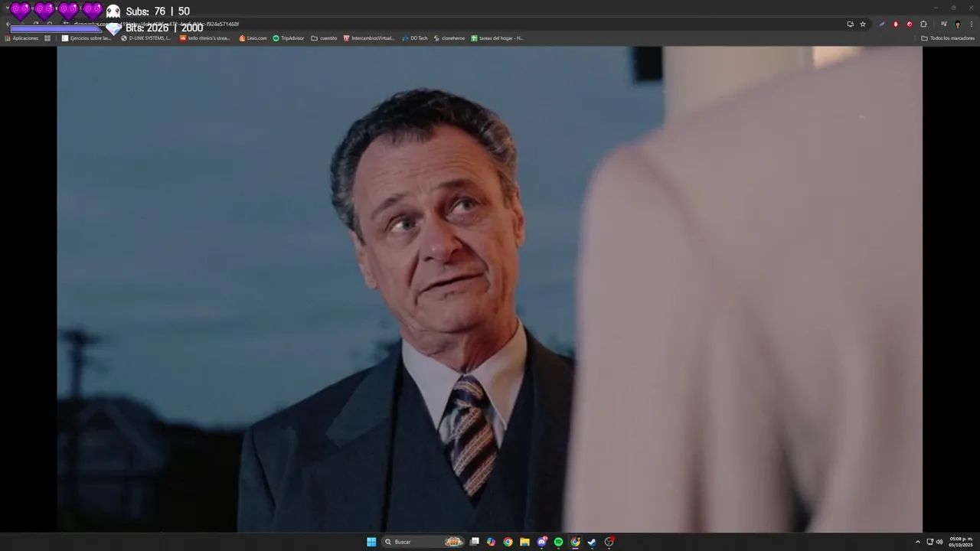980x551 pixels.
Task: Click the install/cast screen icon in address bar
Action: (850, 24)
